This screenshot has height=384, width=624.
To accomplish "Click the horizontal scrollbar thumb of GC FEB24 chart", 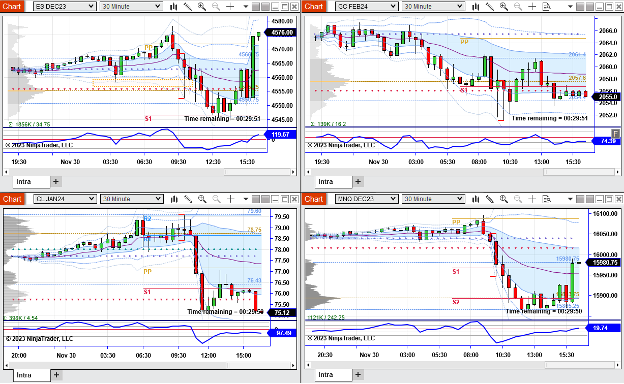I will [x=579, y=172].
